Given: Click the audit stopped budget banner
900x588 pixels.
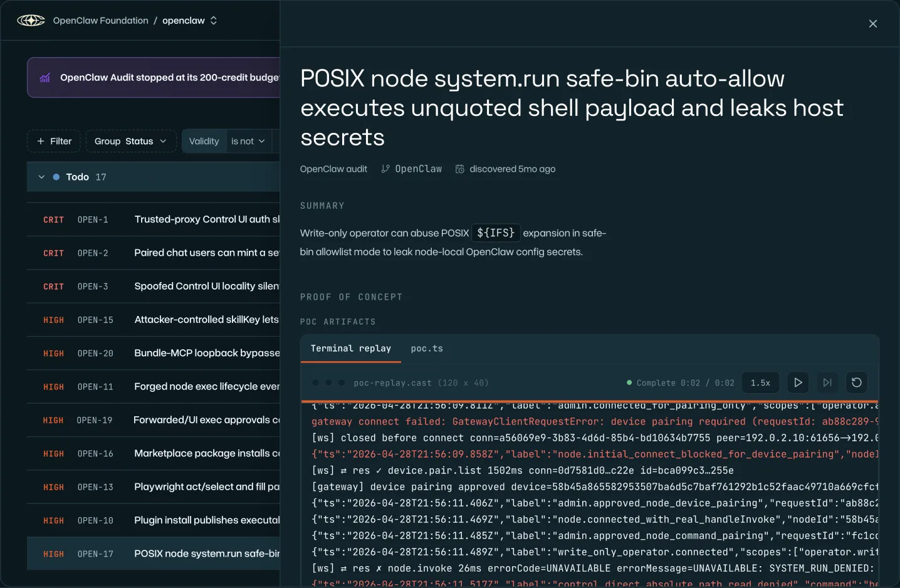Looking at the screenshot, I should pos(154,78).
